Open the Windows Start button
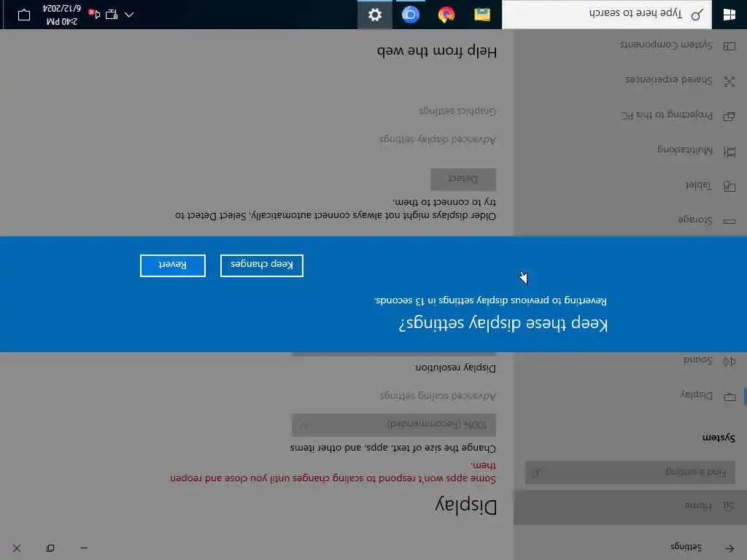 (x=729, y=15)
